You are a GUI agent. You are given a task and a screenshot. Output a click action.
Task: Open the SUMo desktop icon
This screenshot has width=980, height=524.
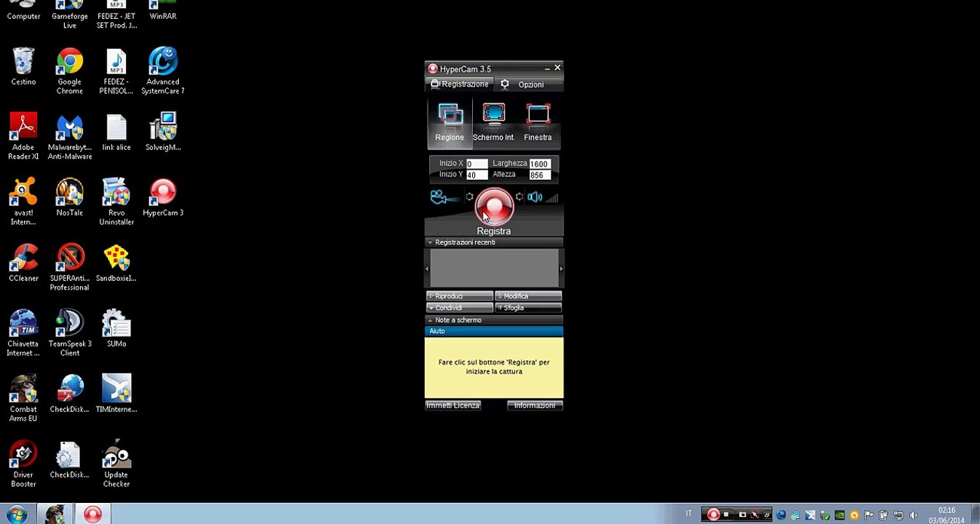(x=116, y=329)
